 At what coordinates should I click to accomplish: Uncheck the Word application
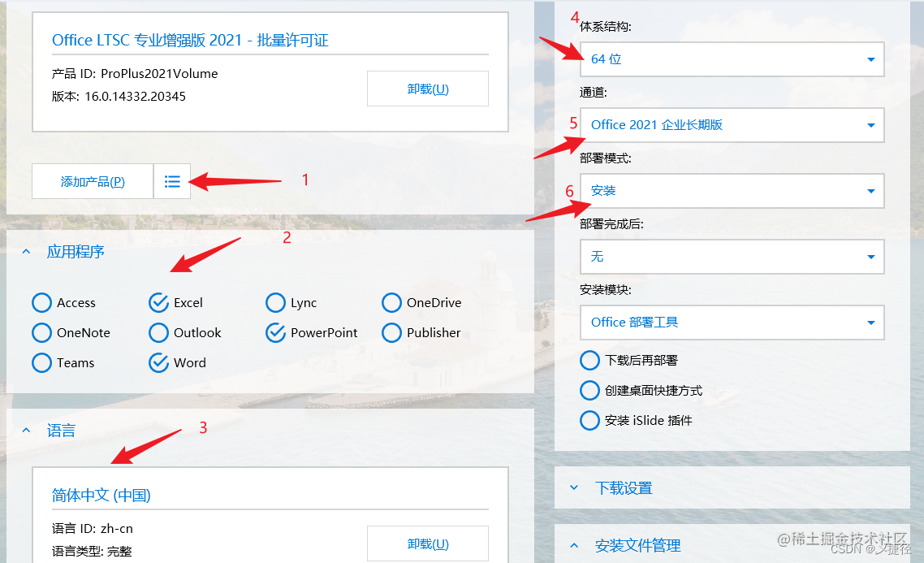(158, 362)
